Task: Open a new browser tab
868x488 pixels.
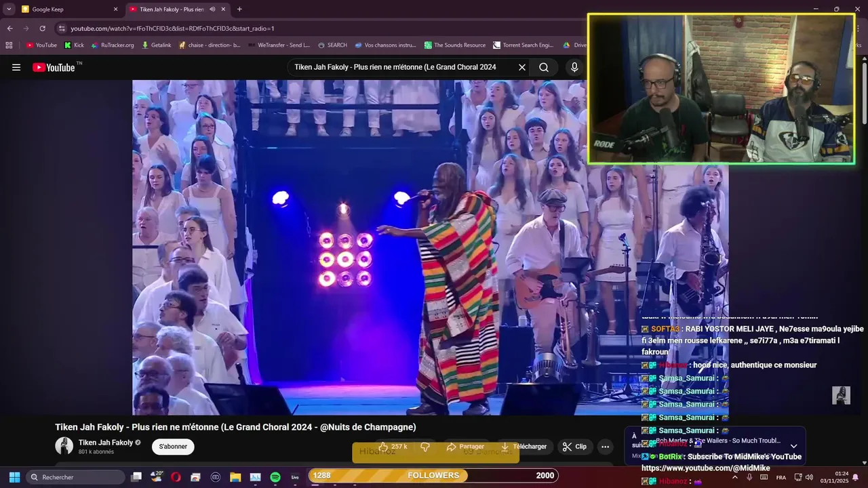Action: click(x=239, y=9)
